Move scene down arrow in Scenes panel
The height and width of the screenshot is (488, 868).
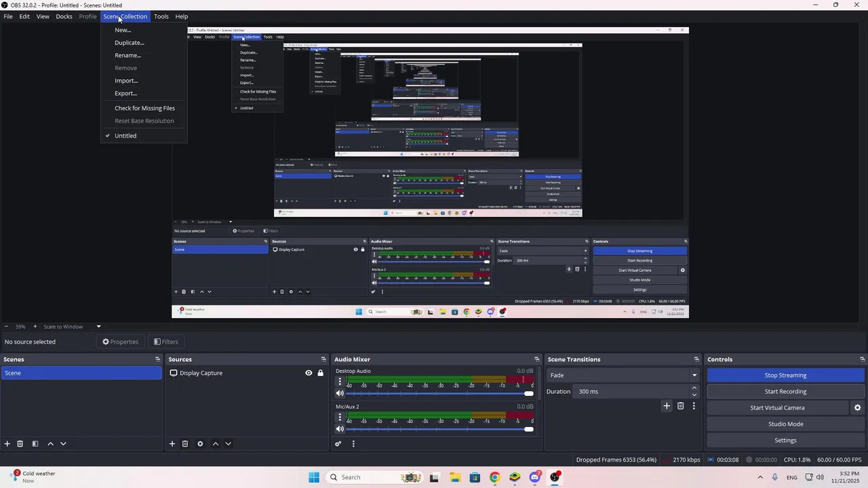pos(63,444)
